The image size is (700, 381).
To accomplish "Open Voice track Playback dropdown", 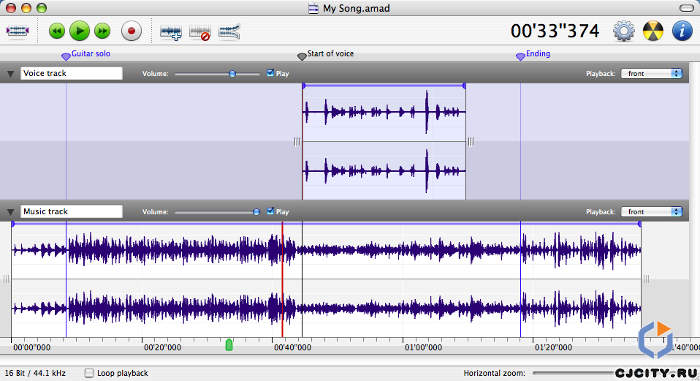I will coord(651,73).
